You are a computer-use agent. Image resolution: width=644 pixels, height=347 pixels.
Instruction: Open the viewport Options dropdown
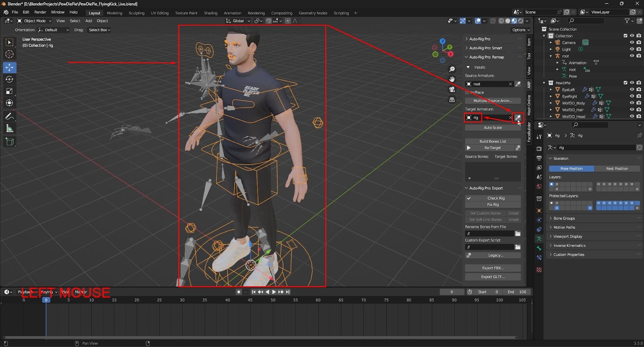coord(521,30)
